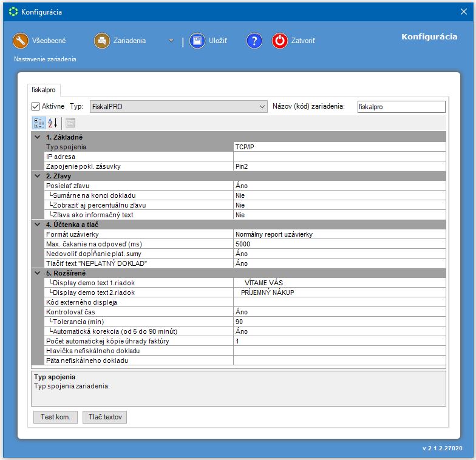Switch property grid to categorized view
The width and height of the screenshot is (476, 460).
[39, 123]
